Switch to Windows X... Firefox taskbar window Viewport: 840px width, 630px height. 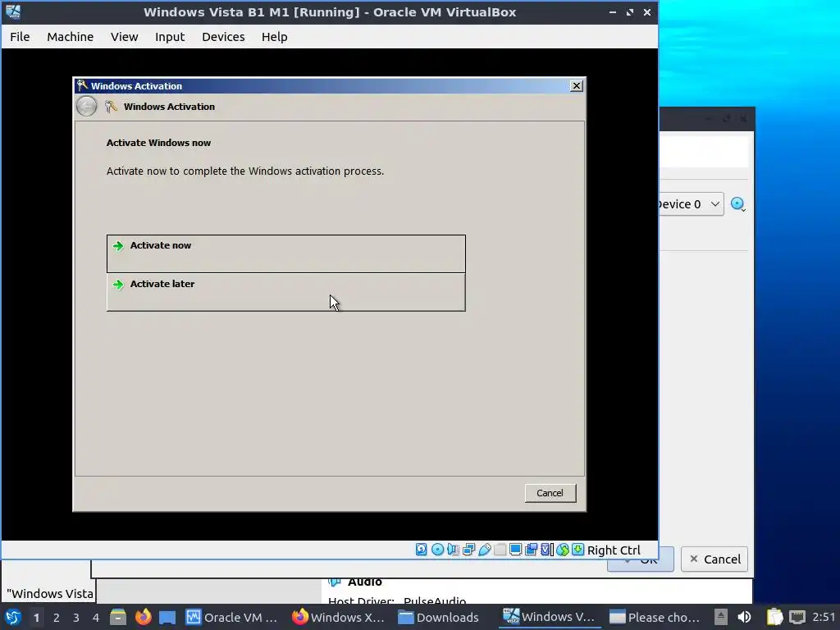(x=338, y=617)
